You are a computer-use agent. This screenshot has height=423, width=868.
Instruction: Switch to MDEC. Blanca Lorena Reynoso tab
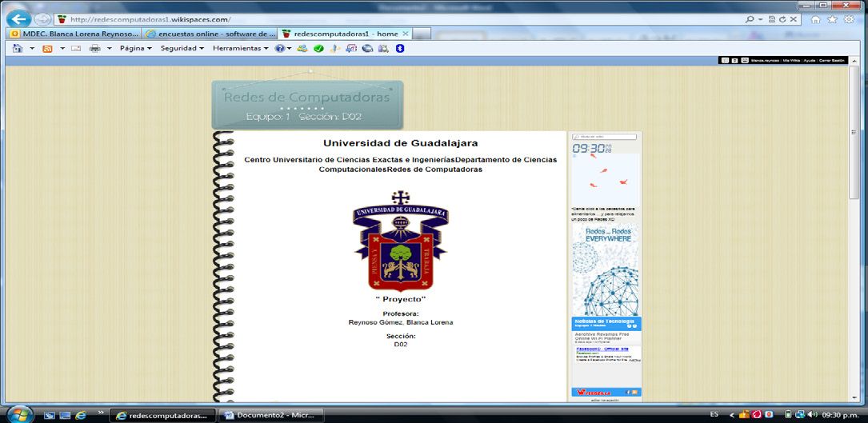[x=74, y=34]
